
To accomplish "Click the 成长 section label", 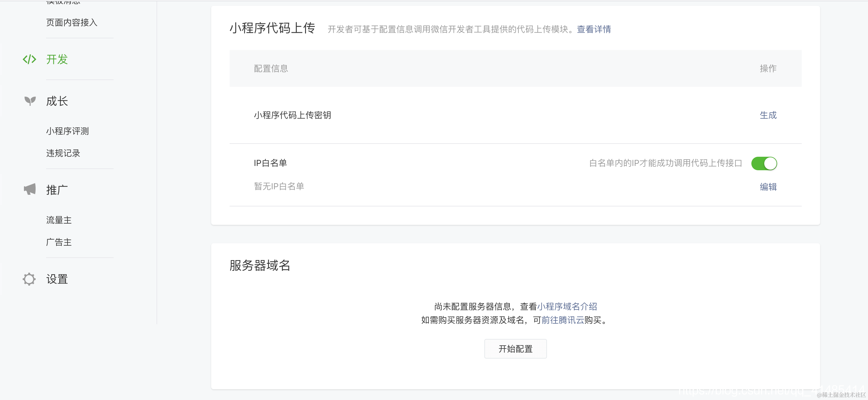I will [x=58, y=101].
